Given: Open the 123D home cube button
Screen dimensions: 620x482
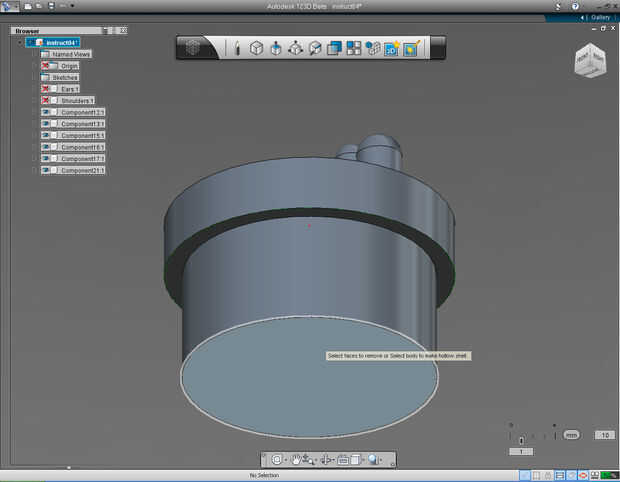Looking at the screenshot, I should point(197,47).
